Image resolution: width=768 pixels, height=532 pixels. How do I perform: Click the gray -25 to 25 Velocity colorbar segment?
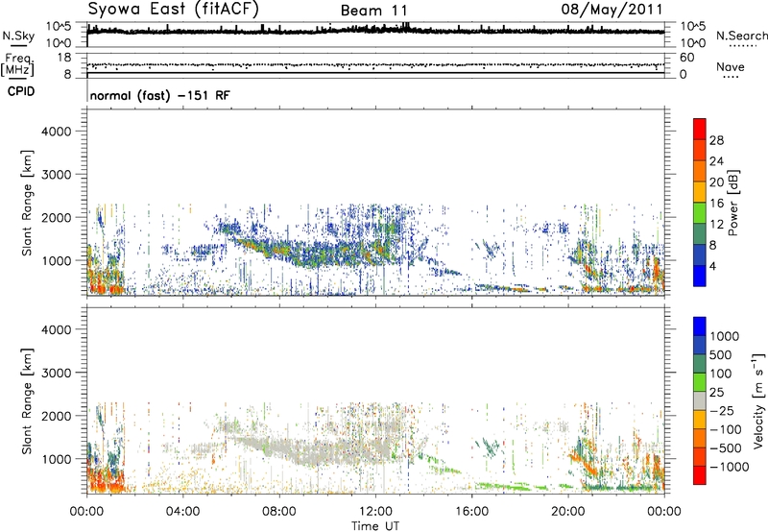click(x=700, y=400)
